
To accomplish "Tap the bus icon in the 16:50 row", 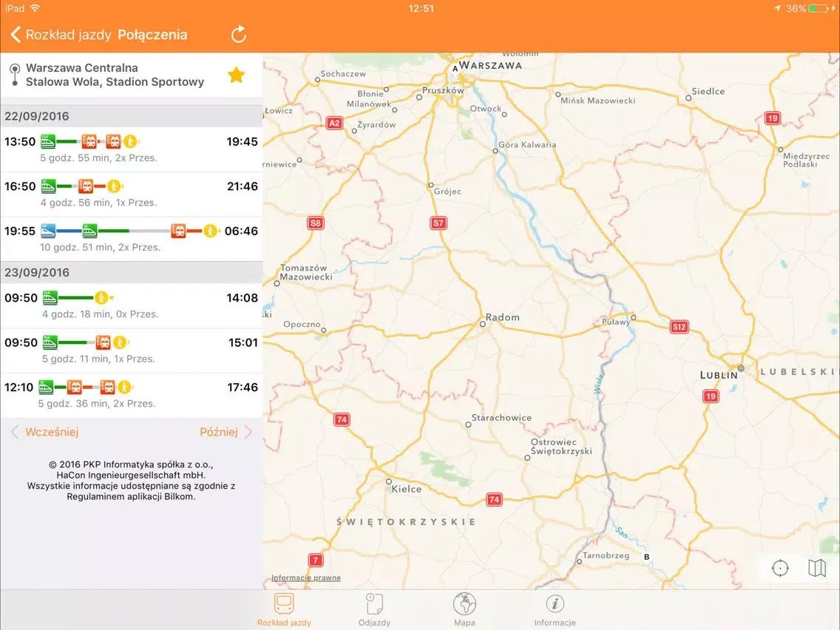I will point(86,186).
